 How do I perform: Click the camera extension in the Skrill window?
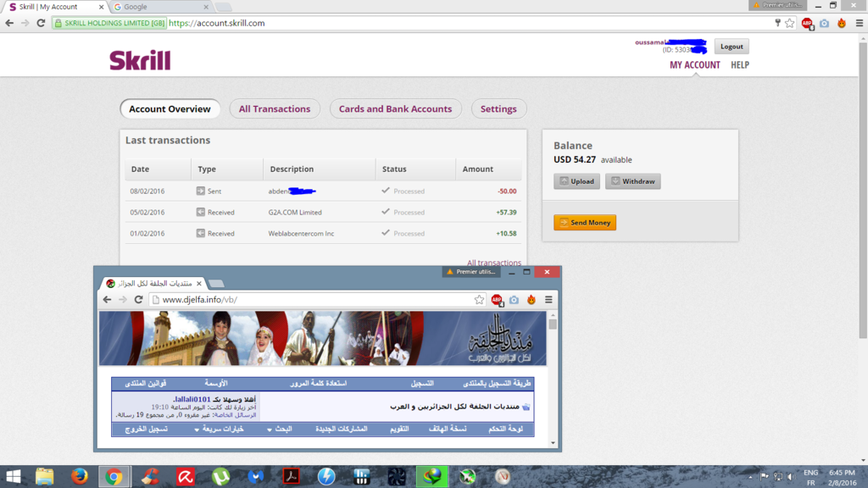tap(824, 23)
